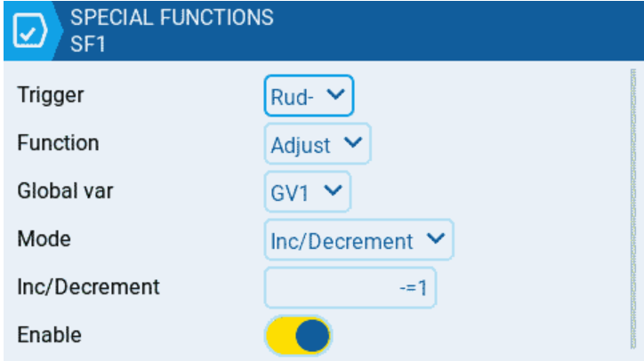
Task: Click the Mode row label
Action: click(x=44, y=239)
